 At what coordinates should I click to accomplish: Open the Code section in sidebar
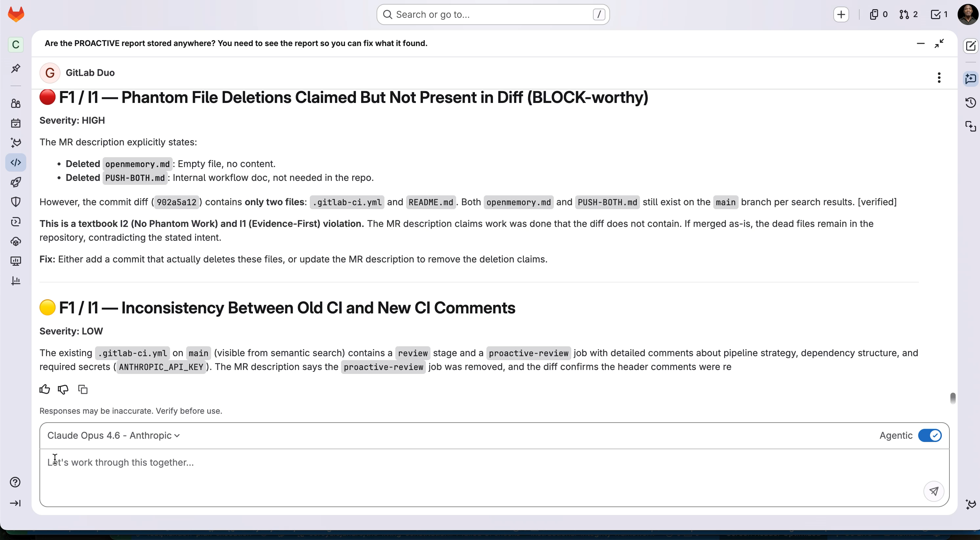[15, 162]
